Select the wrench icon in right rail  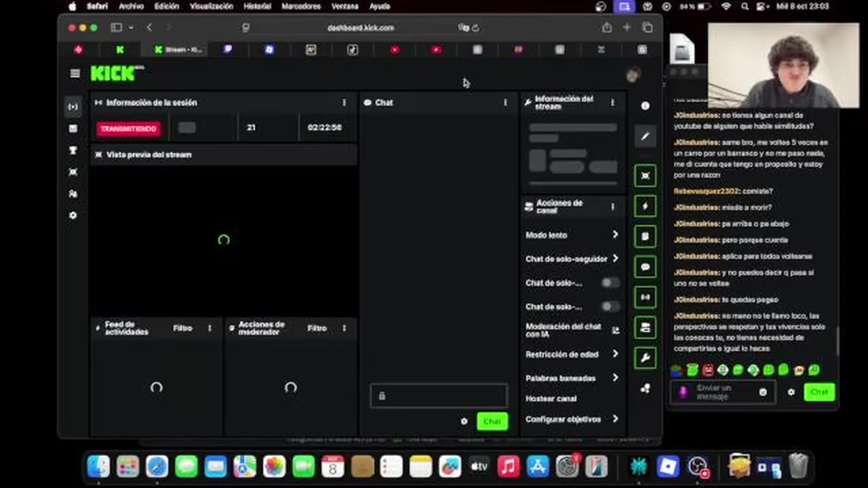tap(645, 358)
